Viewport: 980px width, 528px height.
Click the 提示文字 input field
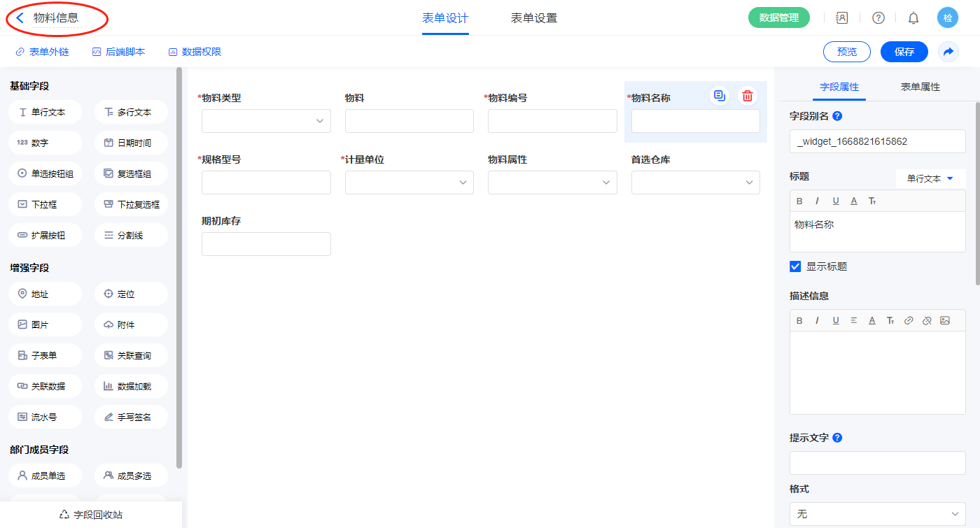point(877,463)
